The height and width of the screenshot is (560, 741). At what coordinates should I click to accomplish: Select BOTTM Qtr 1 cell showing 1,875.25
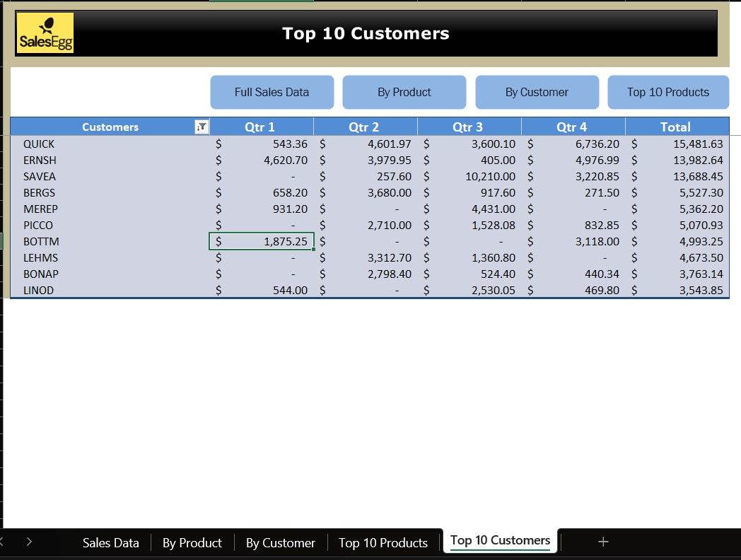point(262,242)
